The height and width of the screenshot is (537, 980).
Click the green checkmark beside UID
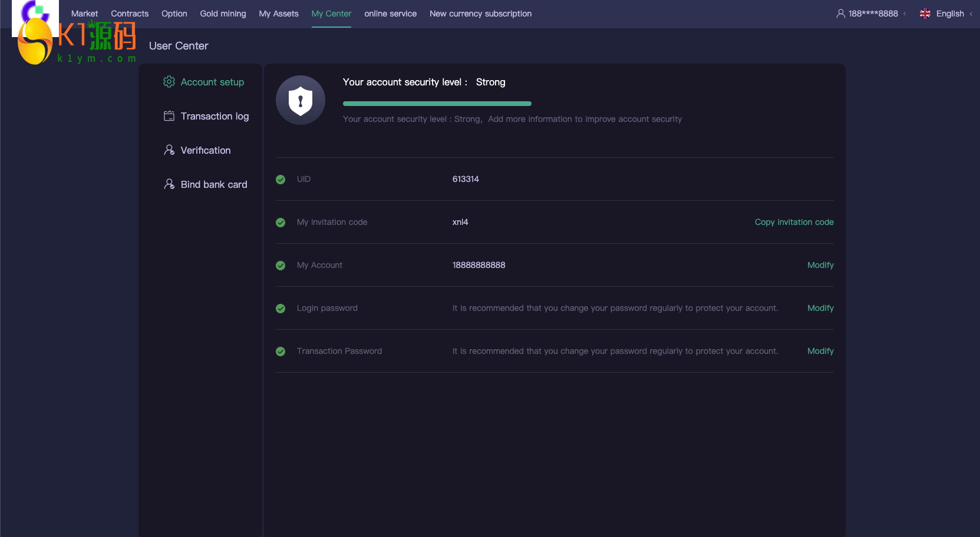[281, 180]
